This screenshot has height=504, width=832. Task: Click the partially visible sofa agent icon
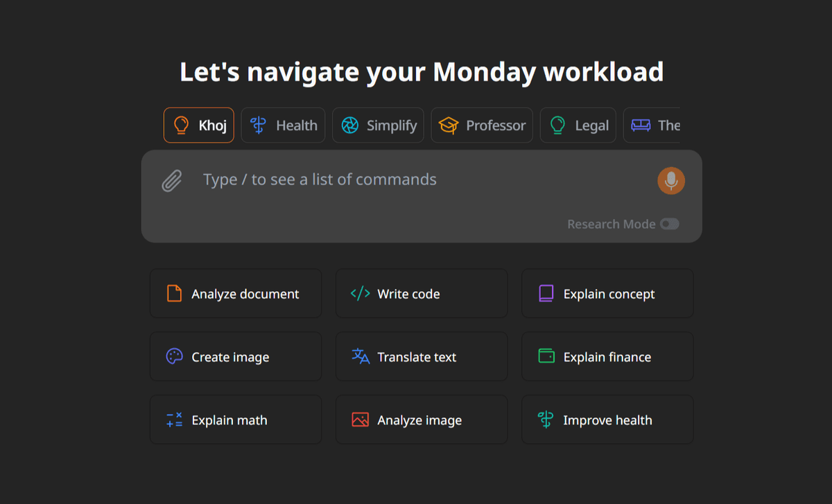point(640,125)
